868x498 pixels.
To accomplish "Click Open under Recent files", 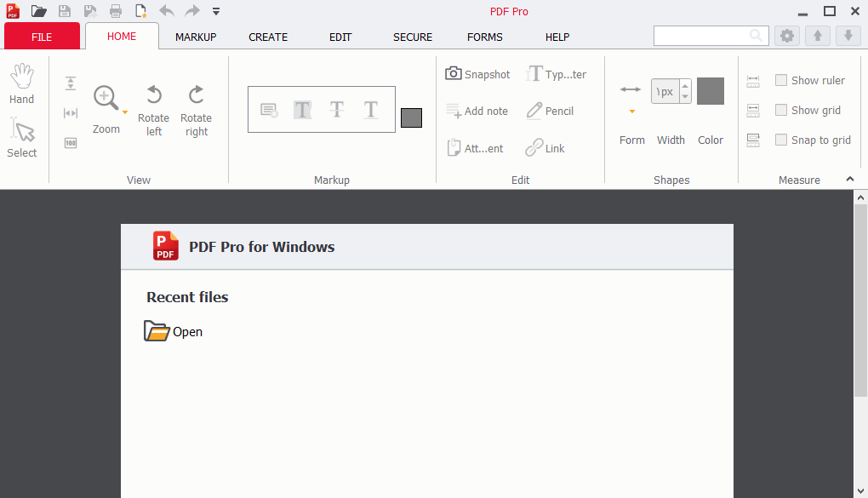I will [174, 331].
